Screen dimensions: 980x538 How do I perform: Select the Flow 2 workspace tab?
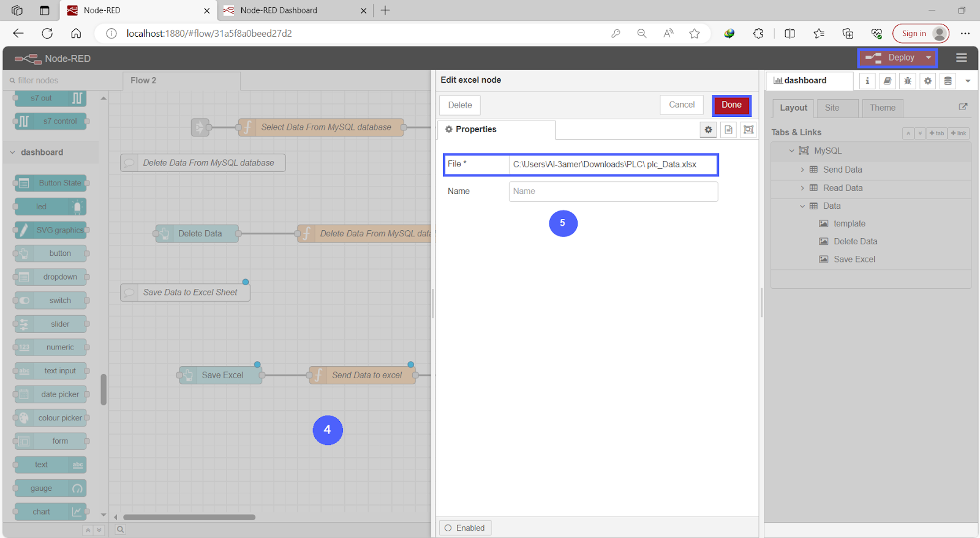point(181,81)
